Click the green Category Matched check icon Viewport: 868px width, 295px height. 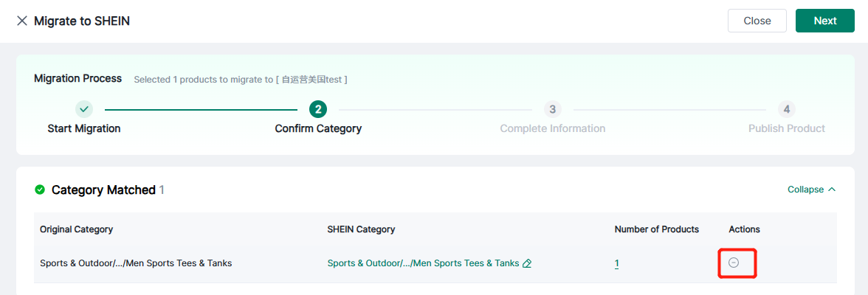[40, 190]
